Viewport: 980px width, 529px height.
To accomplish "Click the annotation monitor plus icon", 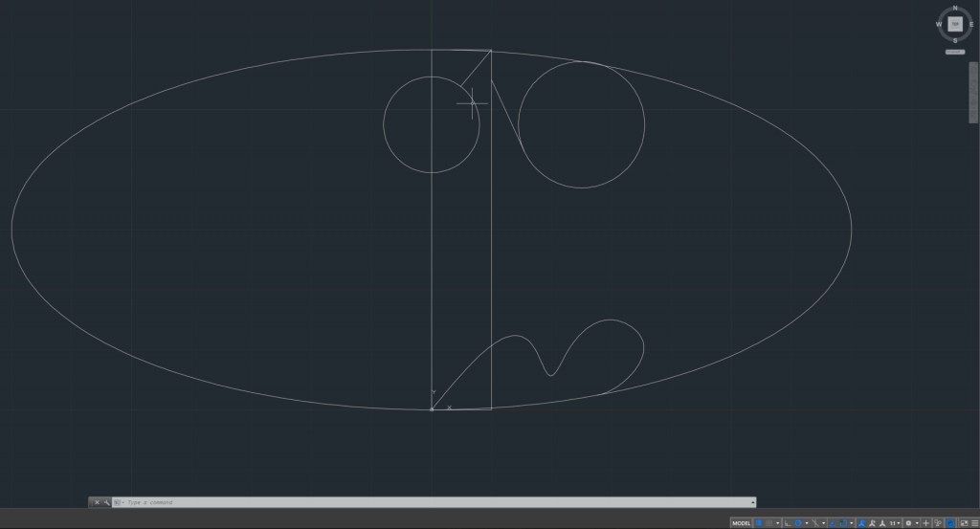I will coord(925,522).
